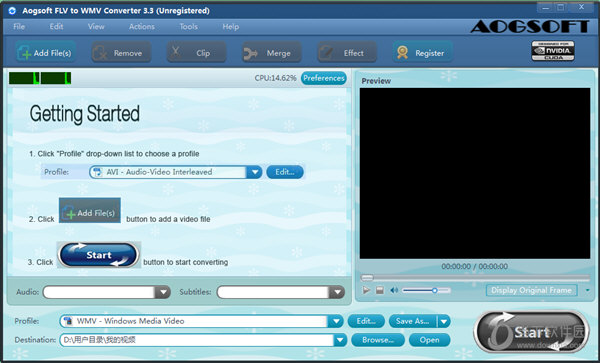
Task: Click the preview Stop button
Action: pos(380,291)
